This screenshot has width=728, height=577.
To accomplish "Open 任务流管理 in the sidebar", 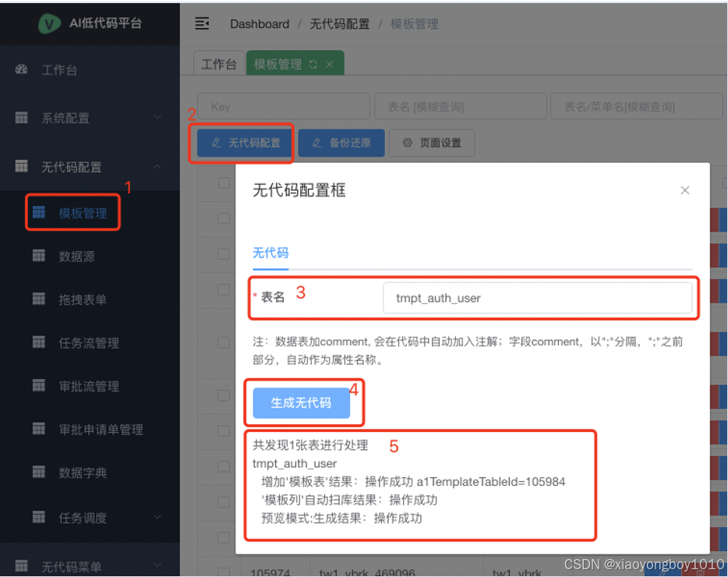I will click(90, 343).
